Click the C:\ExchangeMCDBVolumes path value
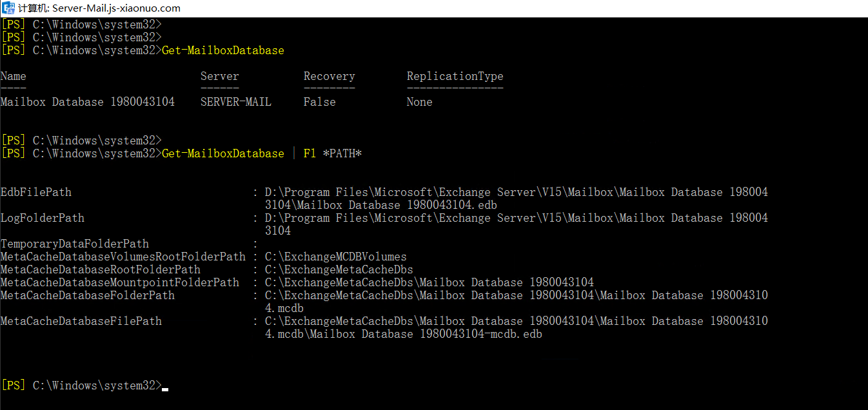Image resolution: width=868 pixels, height=410 pixels. (x=336, y=257)
